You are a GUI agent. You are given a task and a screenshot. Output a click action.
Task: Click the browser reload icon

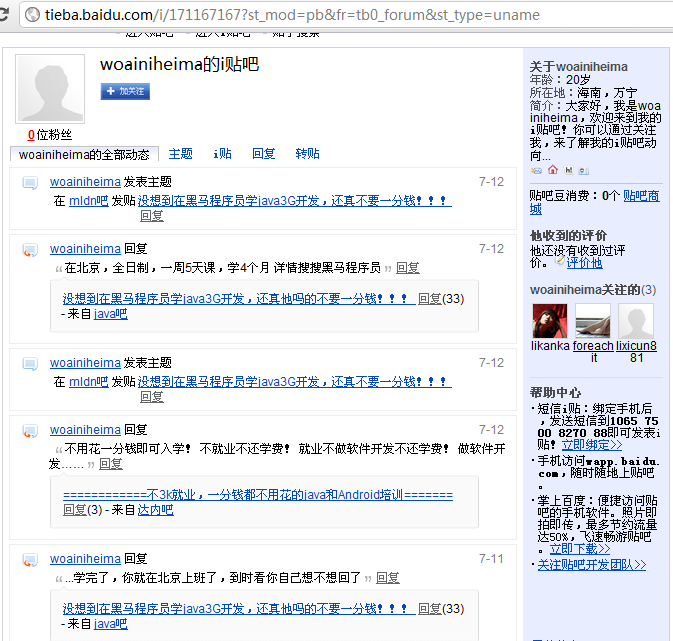coord(3,14)
